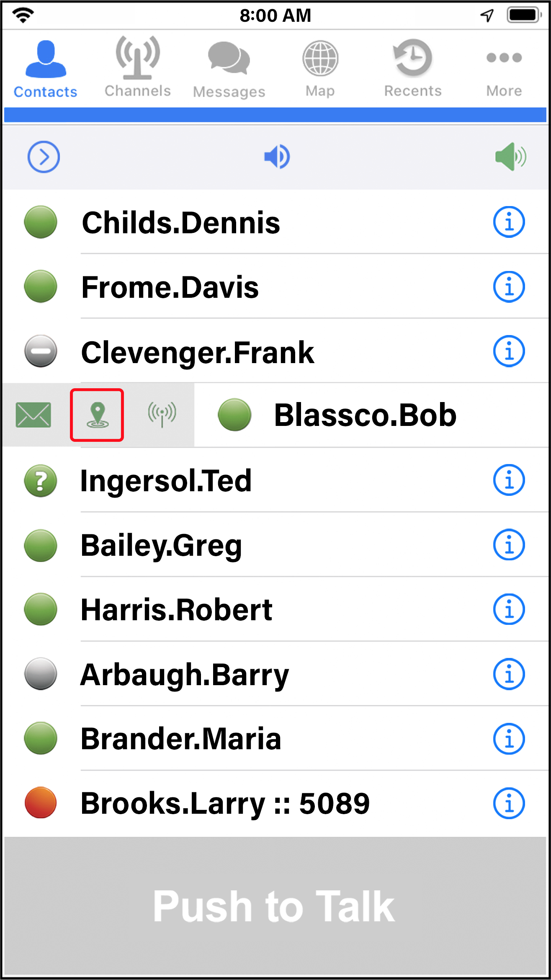Image resolution: width=551 pixels, height=980 pixels.
Task: Select the Brander.Maria contact row
Action: [x=276, y=739]
